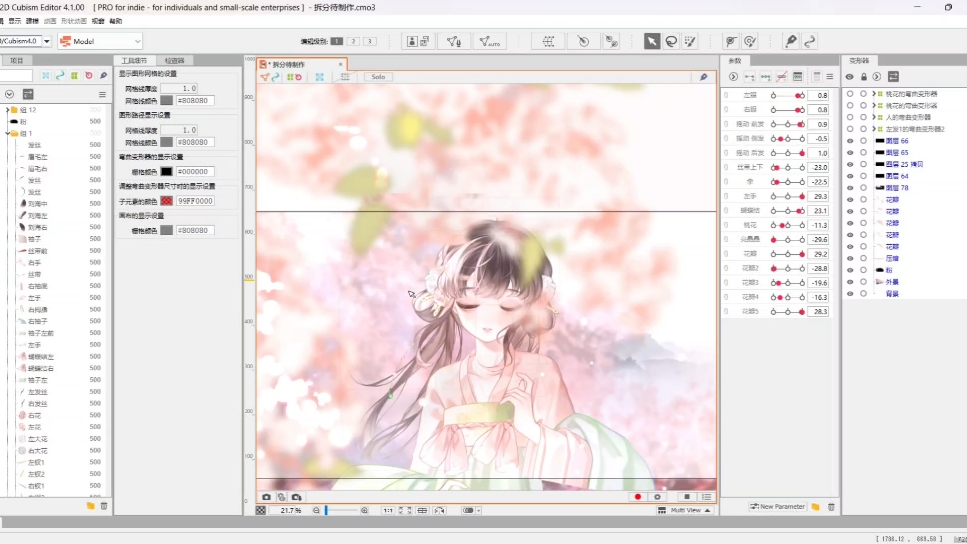Open the red color swatch next to 99FF0000

(x=167, y=201)
